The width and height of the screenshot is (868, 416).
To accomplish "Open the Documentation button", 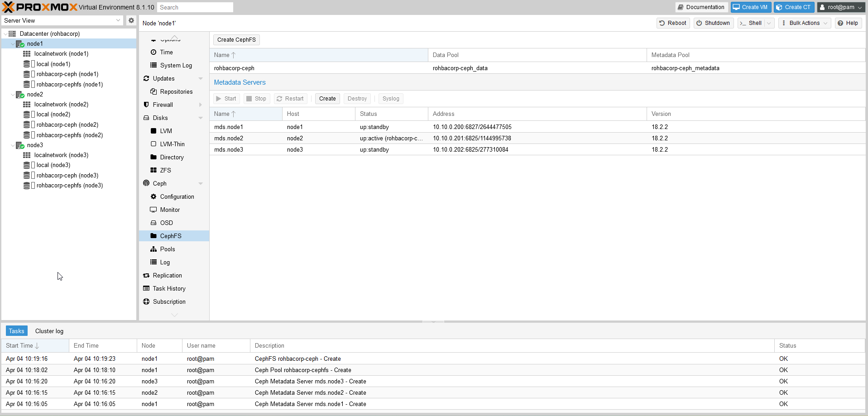I will (x=701, y=7).
